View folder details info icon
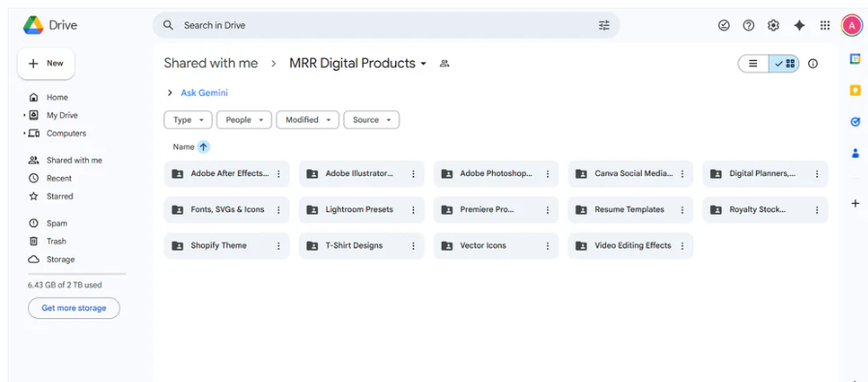This screenshot has height=382, width=868. click(x=813, y=64)
